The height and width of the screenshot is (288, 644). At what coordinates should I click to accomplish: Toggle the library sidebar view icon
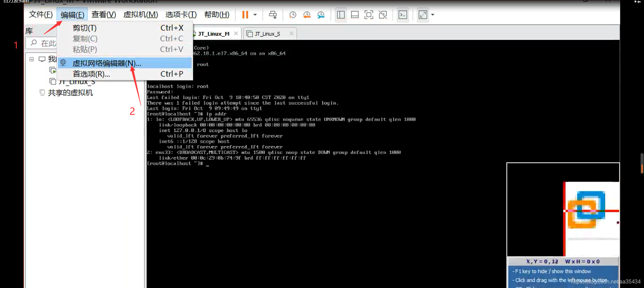[341, 15]
